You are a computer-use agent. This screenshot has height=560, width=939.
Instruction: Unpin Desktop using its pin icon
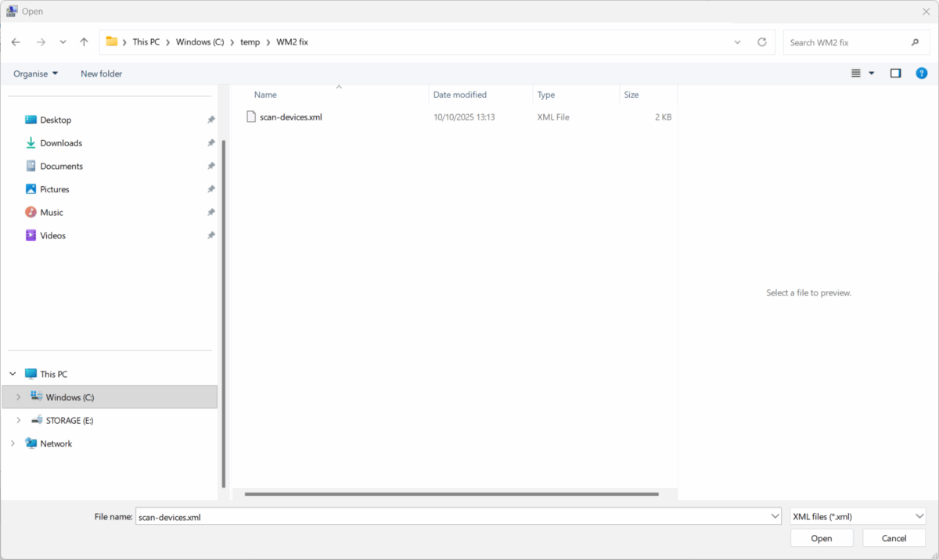coord(210,119)
